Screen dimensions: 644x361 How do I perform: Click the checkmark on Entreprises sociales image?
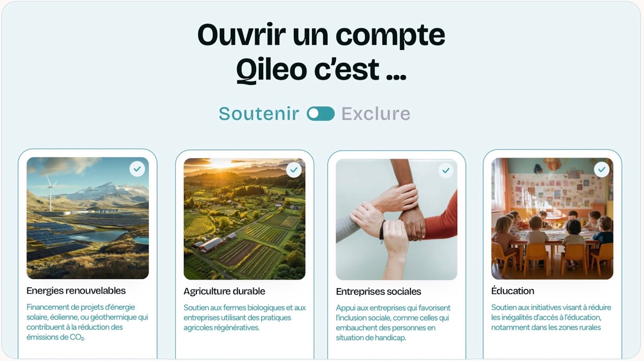446,170
